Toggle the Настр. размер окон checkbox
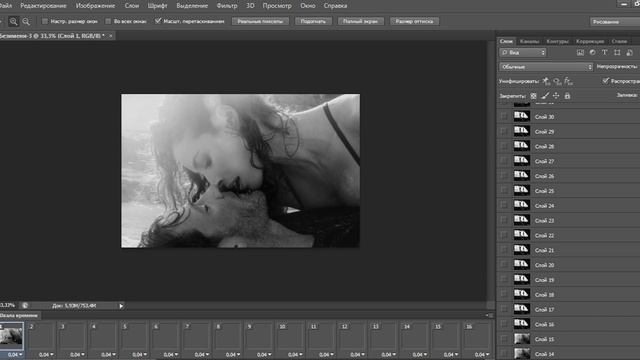 (x=45, y=21)
